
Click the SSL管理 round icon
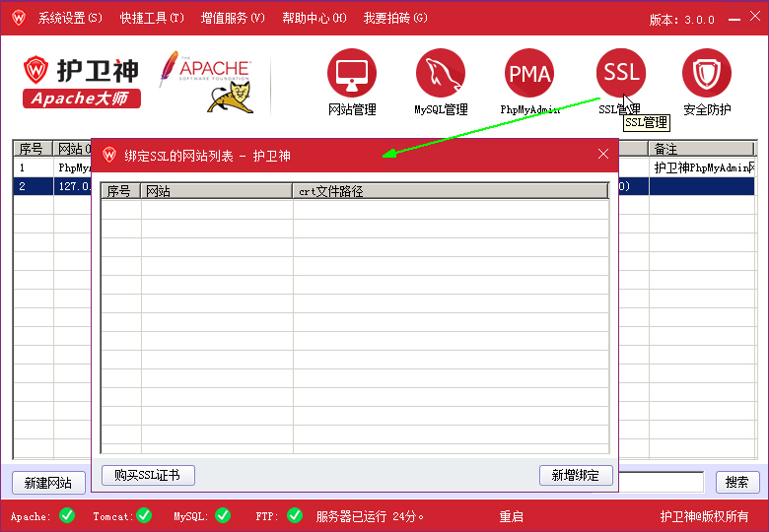pos(621,73)
